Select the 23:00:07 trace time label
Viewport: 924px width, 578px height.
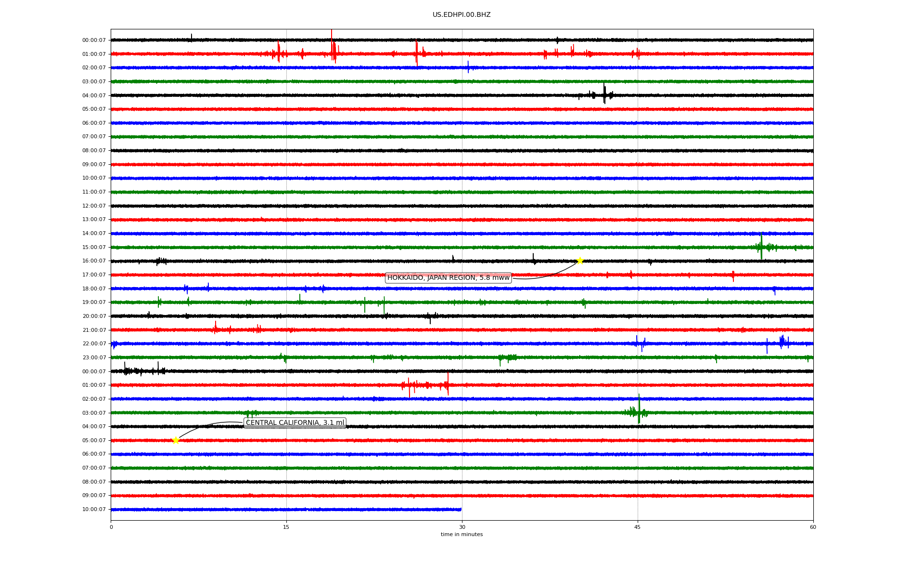[x=94, y=358]
